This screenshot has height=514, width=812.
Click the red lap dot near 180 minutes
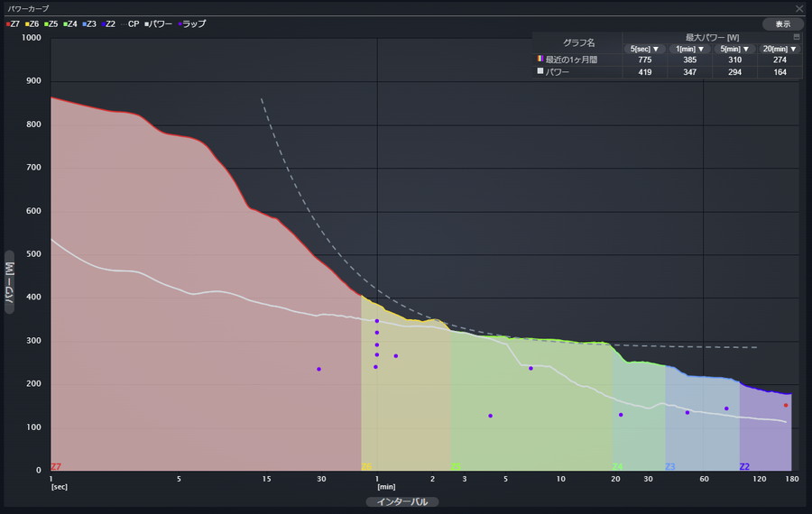(786, 405)
